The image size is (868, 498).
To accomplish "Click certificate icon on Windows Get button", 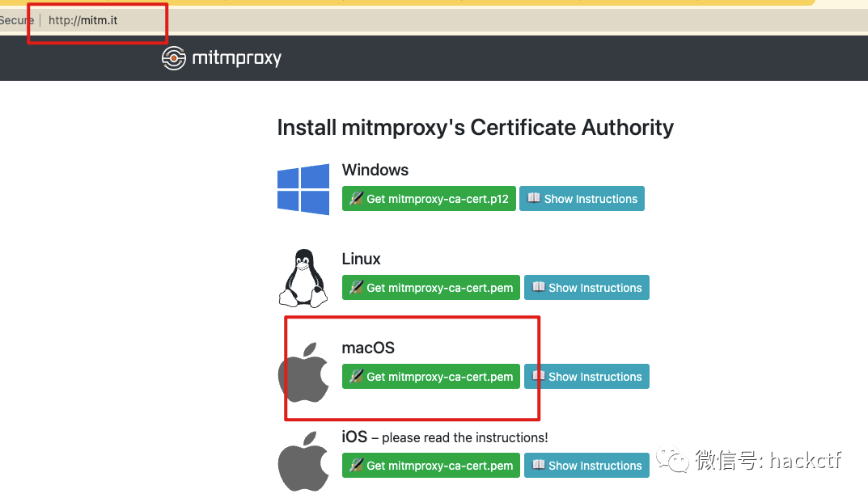I will click(x=357, y=198).
